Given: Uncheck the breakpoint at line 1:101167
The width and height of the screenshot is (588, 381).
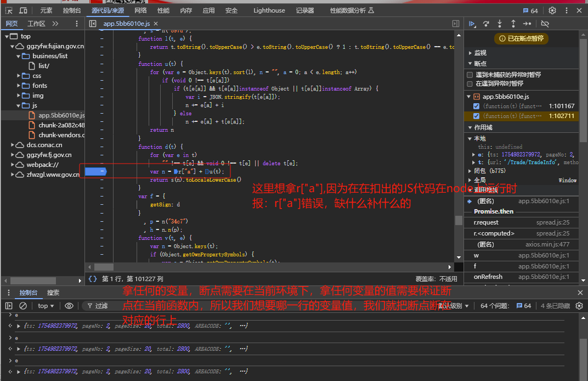Looking at the screenshot, I should [x=476, y=106].
